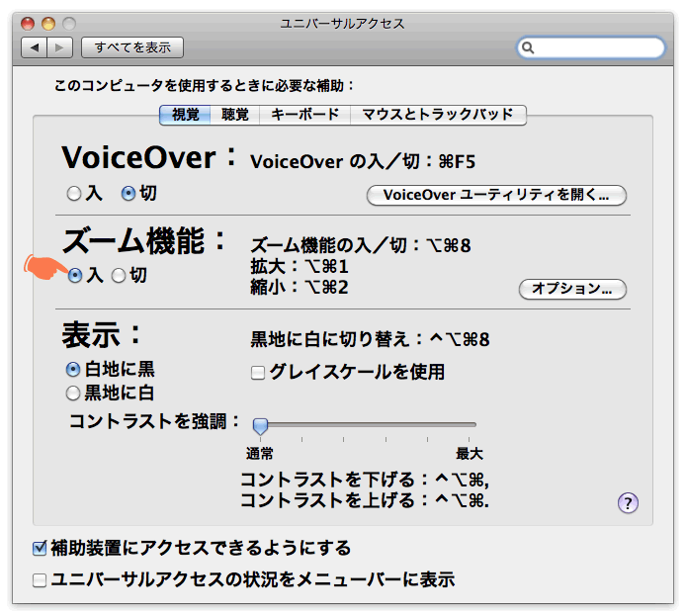Image resolution: width=686 pixels, height=616 pixels.
Task: Enable ズーム機能 with 入 radio
Action: (x=75, y=275)
